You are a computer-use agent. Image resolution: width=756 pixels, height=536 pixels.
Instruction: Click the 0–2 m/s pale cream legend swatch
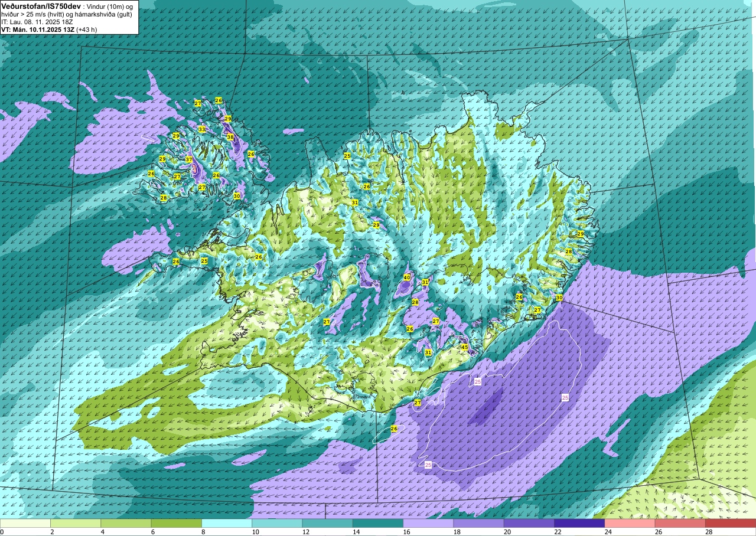(x=25, y=523)
